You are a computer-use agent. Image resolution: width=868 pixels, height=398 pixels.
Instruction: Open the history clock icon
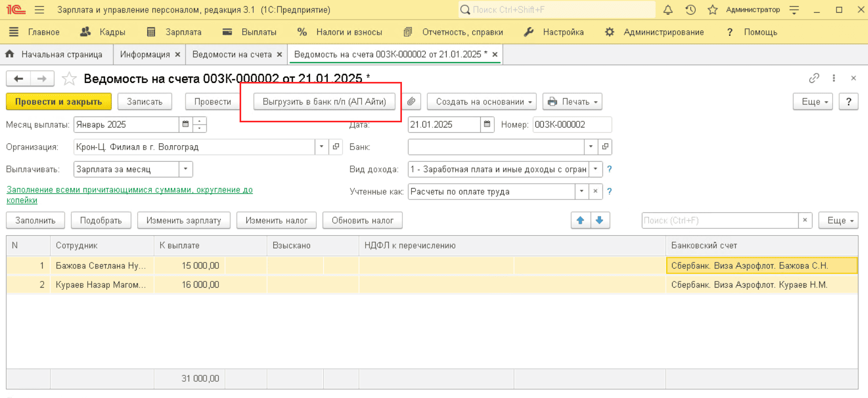click(x=690, y=9)
